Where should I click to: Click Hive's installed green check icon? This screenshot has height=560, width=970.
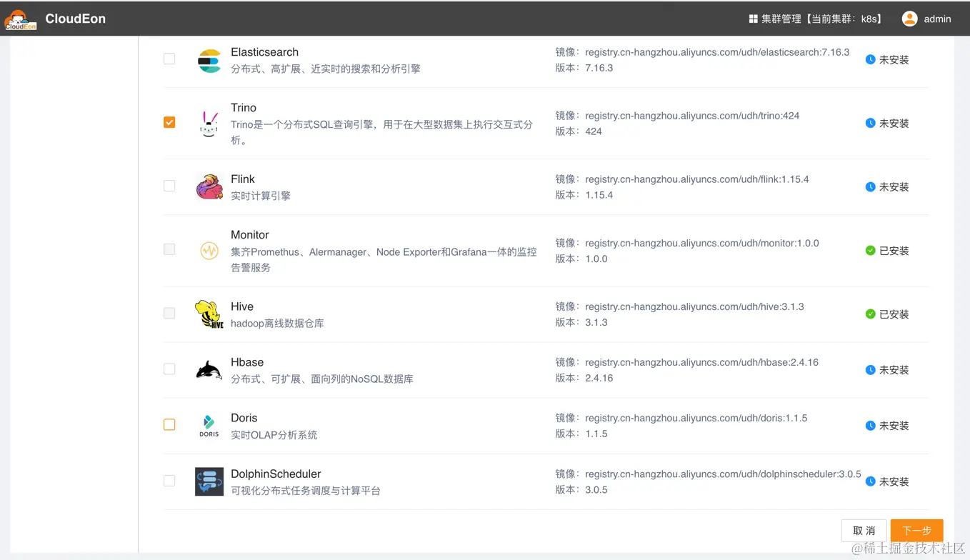point(870,314)
